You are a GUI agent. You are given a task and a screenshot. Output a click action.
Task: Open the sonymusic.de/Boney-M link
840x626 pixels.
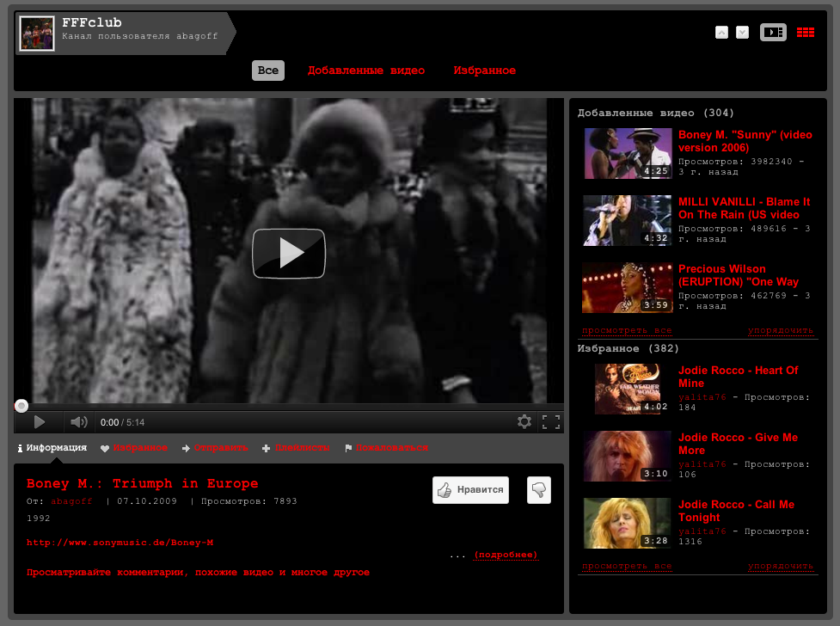120,543
